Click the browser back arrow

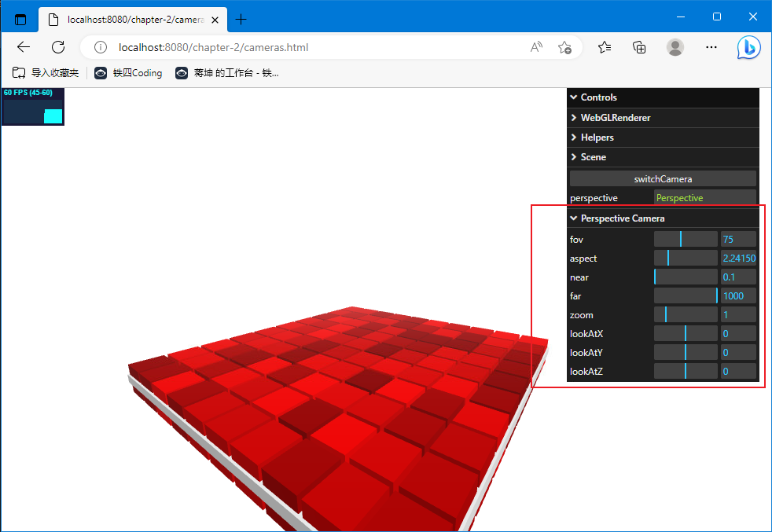[x=24, y=47]
